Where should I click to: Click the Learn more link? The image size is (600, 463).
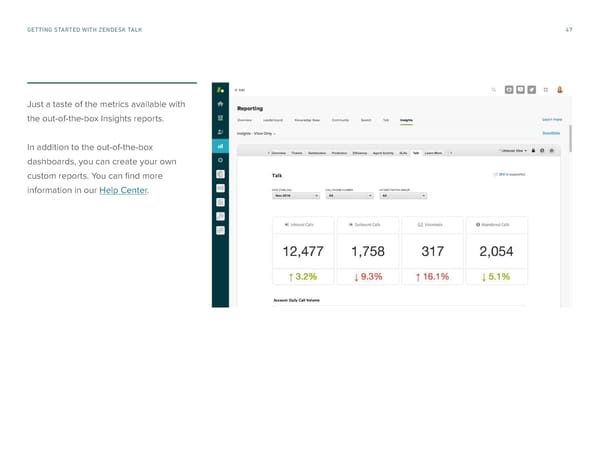pos(551,120)
